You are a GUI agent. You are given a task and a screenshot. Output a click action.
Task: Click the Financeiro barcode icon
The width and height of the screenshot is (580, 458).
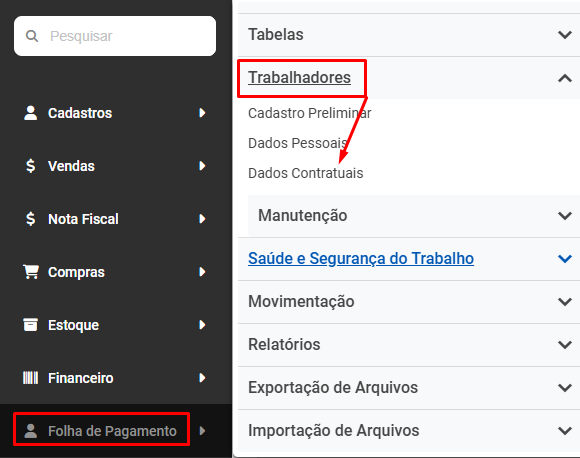(x=31, y=378)
